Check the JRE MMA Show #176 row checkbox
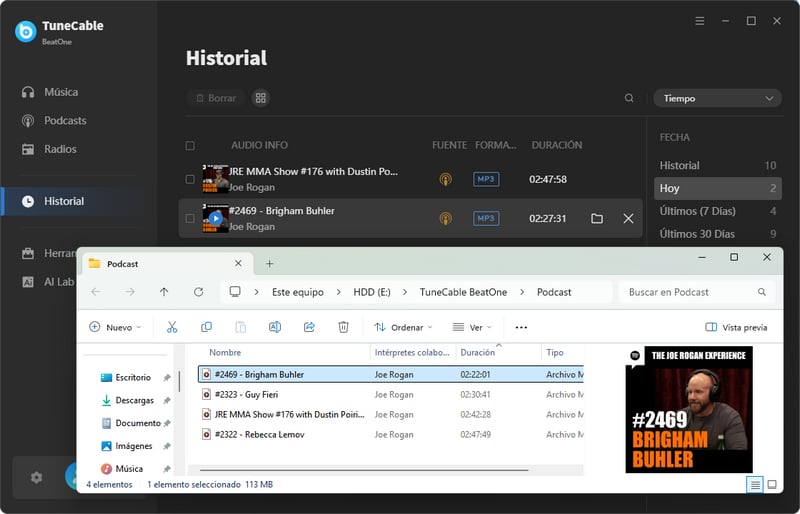 click(190, 179)
